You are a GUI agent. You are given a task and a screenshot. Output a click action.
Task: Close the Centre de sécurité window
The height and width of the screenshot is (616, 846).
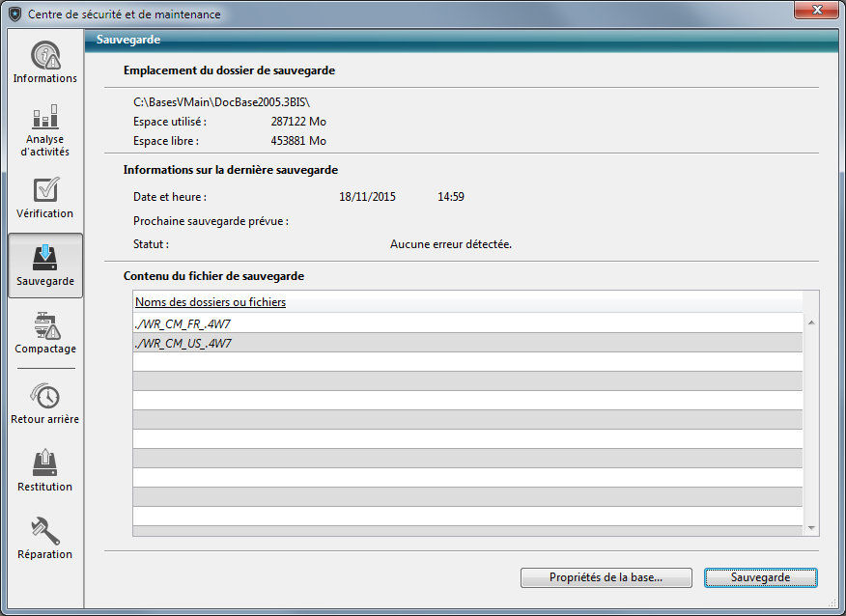(x=815, y=12)
